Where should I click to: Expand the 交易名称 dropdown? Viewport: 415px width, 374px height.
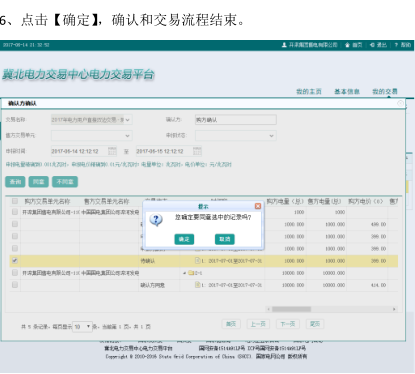(91, 120)
